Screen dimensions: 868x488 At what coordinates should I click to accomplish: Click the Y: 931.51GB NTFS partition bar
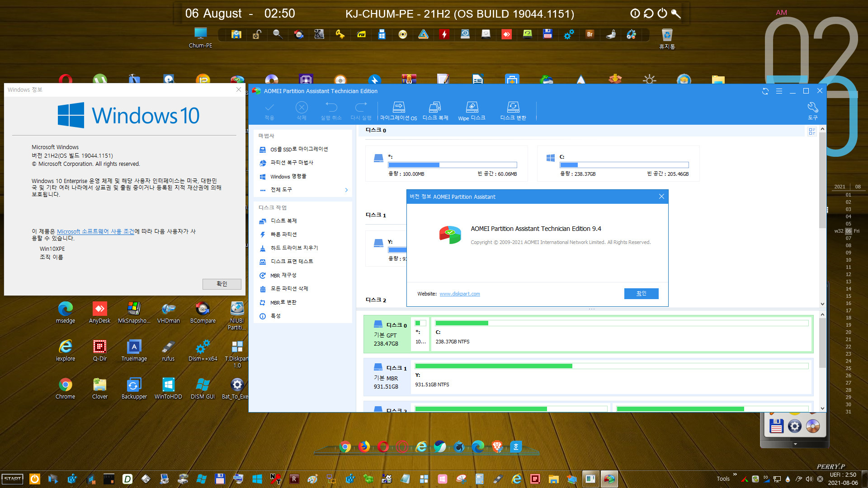[611, 376]
